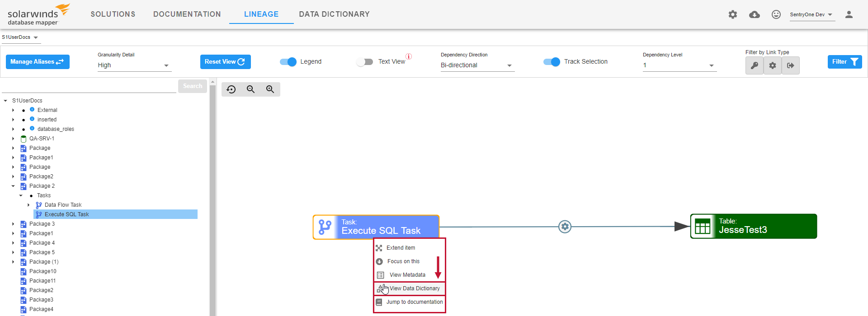This screenshot has width=868, height=316.
Task: Open the user account icon
Action: [x=849, y=14]
